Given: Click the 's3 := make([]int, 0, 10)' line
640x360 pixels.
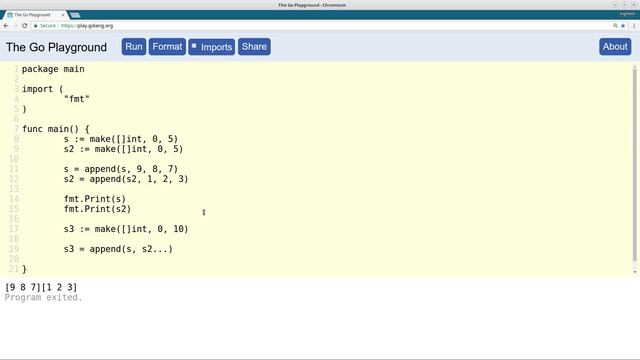Looking at the screenshot, I should tap(126, 229).
